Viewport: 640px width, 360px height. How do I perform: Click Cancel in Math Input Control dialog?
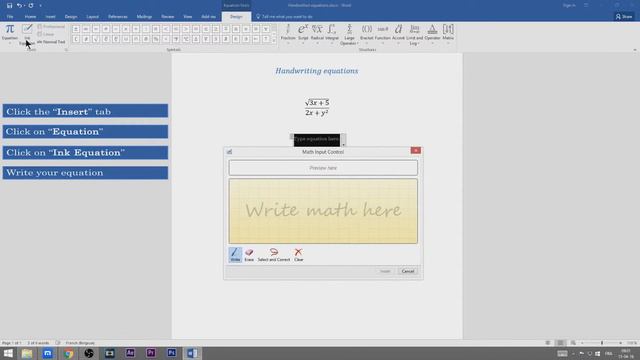(x=408, y=271)
